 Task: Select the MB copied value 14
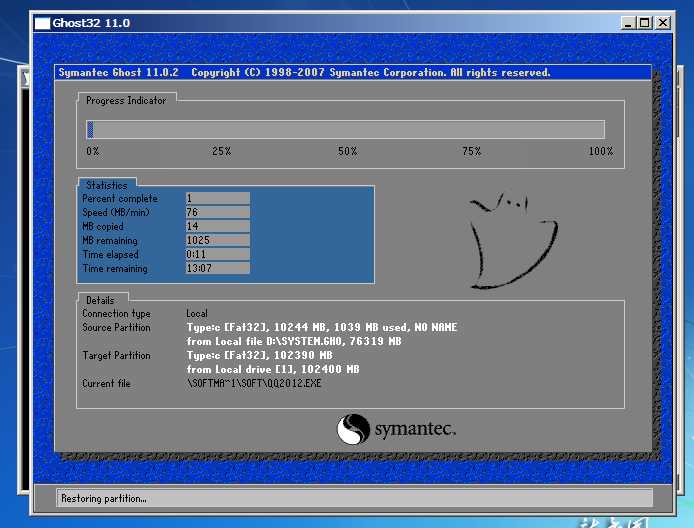[218, 226]
